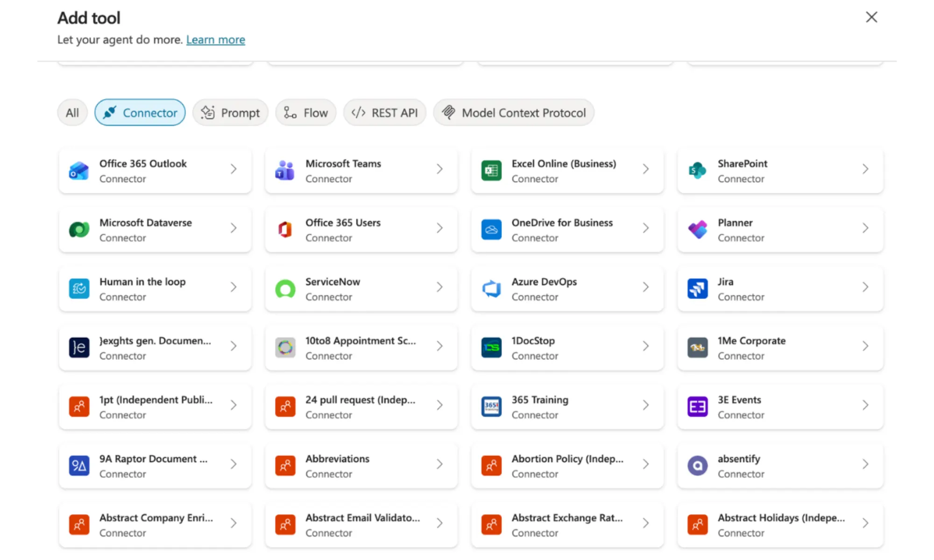Expand the Human in the loop chevron

(233, 287)
